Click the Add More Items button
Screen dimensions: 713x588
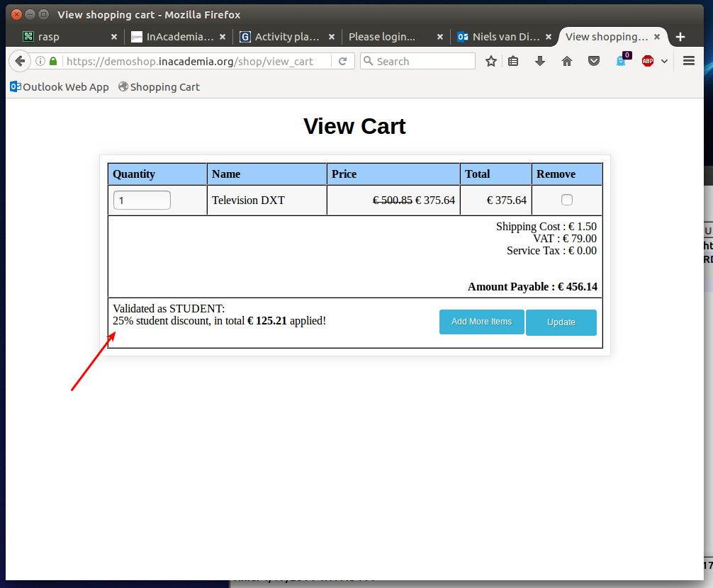pos(481,322)
